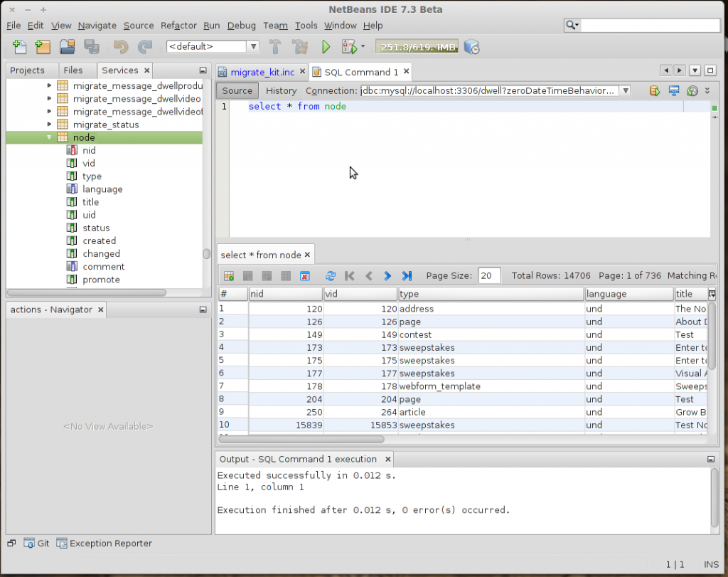
Task: Click the Clean and Build icon
Action: [300, 47]
